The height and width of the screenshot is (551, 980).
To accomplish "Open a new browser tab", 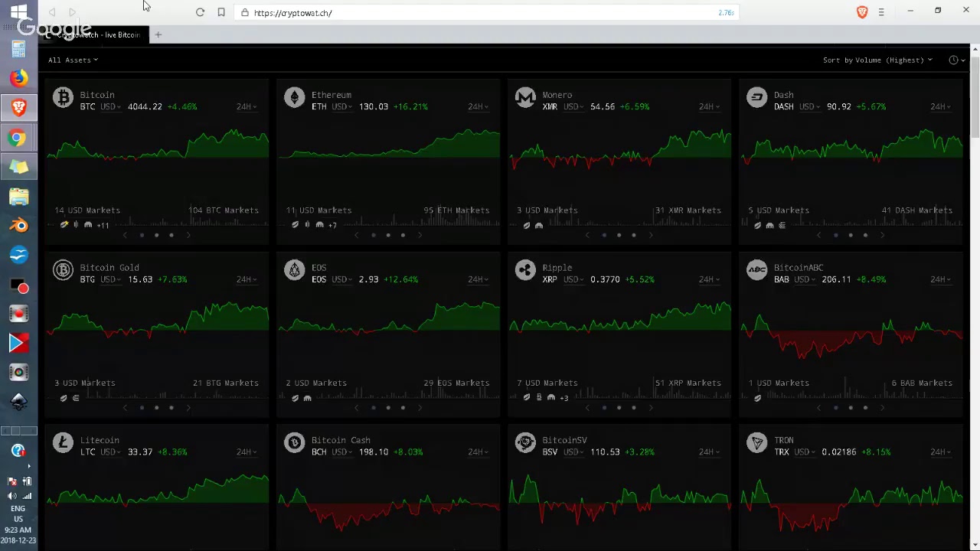I will pos(158,34).
